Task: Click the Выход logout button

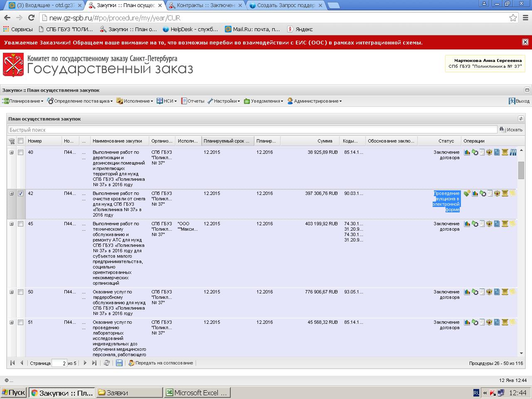Action: (x=519, y=101)
